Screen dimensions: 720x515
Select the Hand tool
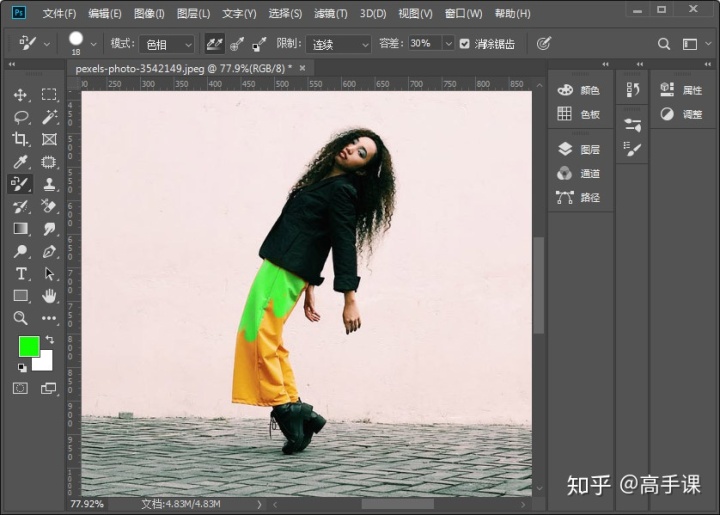[x=49, y=296]
